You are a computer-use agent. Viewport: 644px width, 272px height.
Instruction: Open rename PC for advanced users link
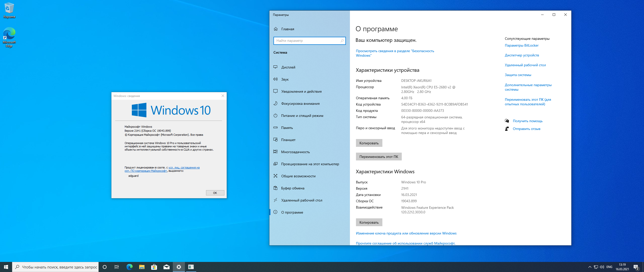point(528,102)
